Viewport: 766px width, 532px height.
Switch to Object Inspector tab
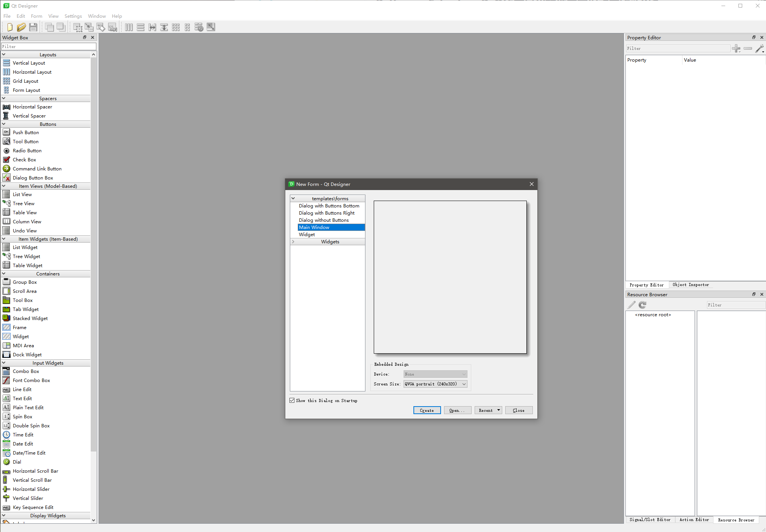click(691, 285)
